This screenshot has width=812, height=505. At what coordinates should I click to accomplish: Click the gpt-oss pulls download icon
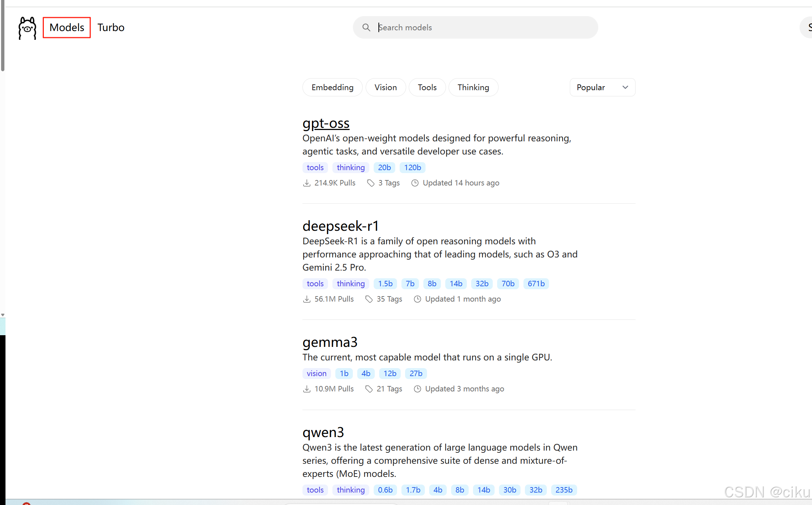(307, 183)
